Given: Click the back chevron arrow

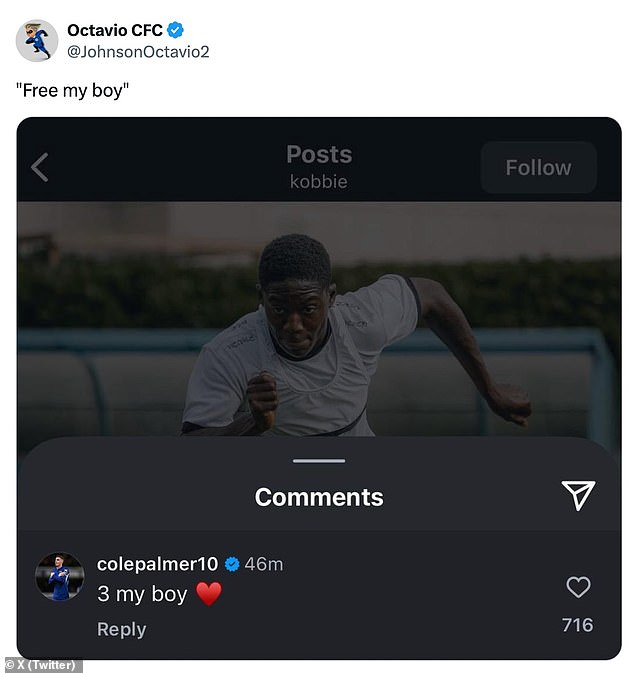Looking at the screenshot, I should click(x=40, y=167).
